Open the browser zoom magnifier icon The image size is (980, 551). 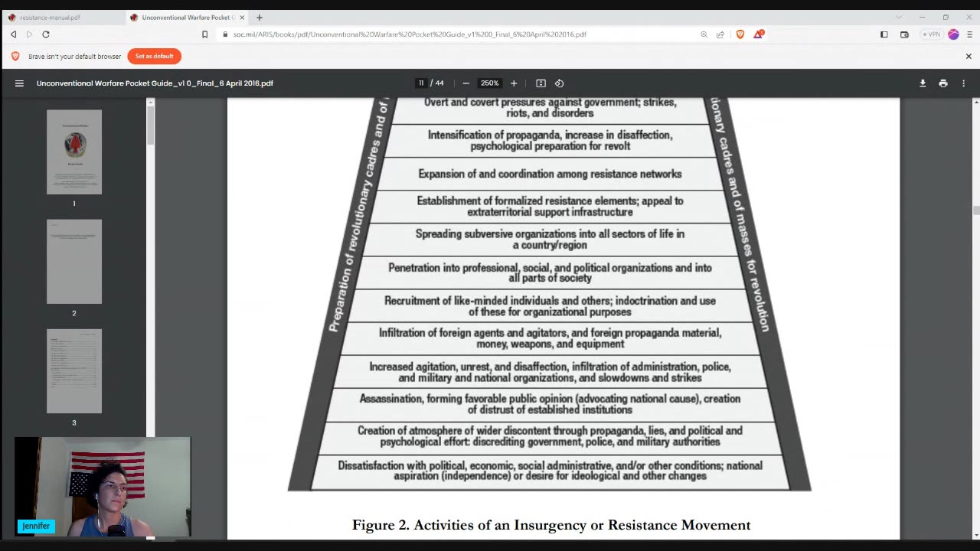coord(704,34)
